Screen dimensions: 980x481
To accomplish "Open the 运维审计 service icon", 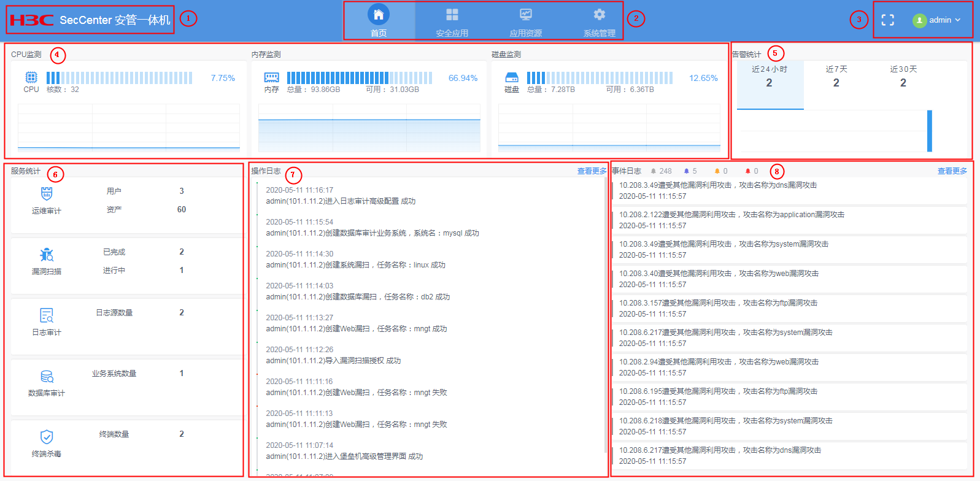I will click(47, 194).
